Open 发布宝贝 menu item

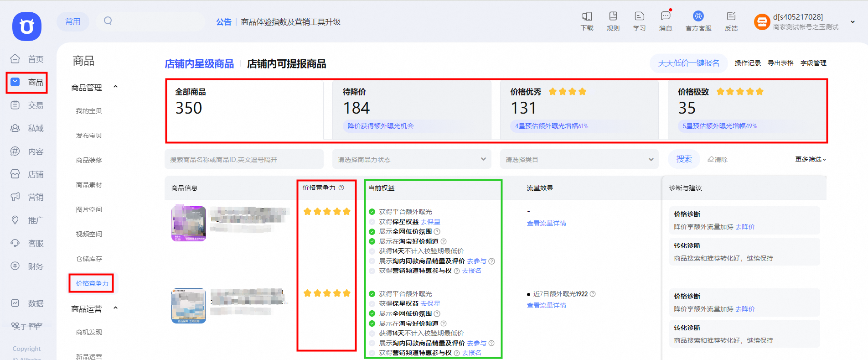tap(89, 136)
